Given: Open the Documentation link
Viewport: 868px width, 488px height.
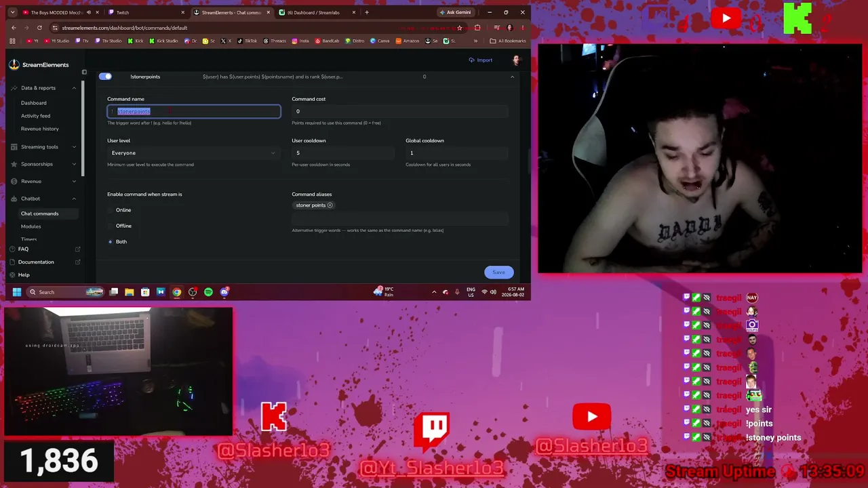Looking at the screenshot, I should tap(44, 262).
